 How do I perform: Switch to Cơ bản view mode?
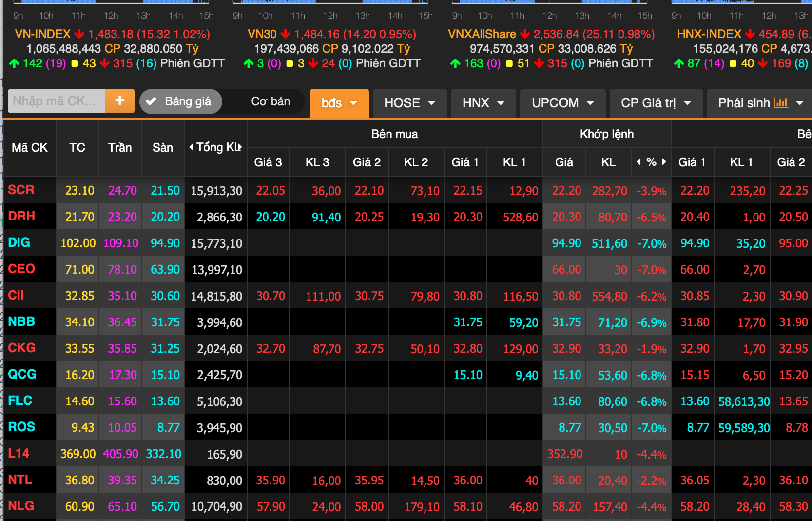[271, 101]
